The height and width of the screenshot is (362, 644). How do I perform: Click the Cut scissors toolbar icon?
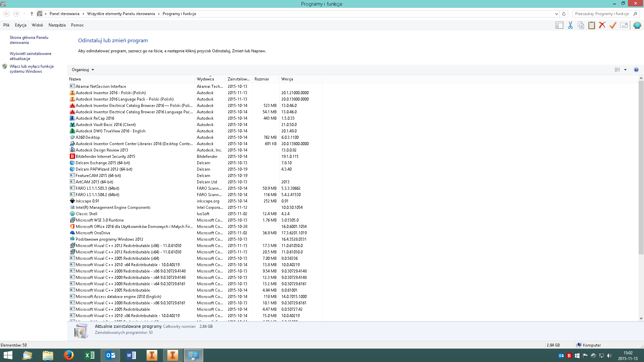click(570, 25)
